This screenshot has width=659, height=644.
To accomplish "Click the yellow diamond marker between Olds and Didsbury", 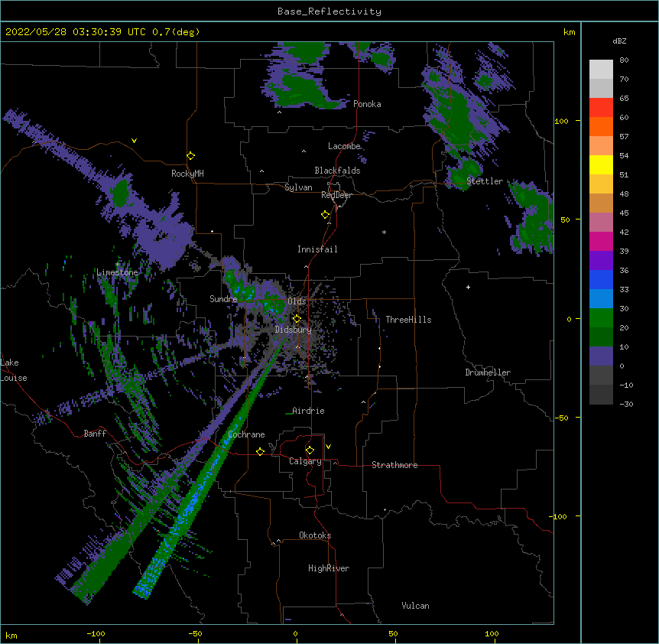I will click(x=297, y=319).
